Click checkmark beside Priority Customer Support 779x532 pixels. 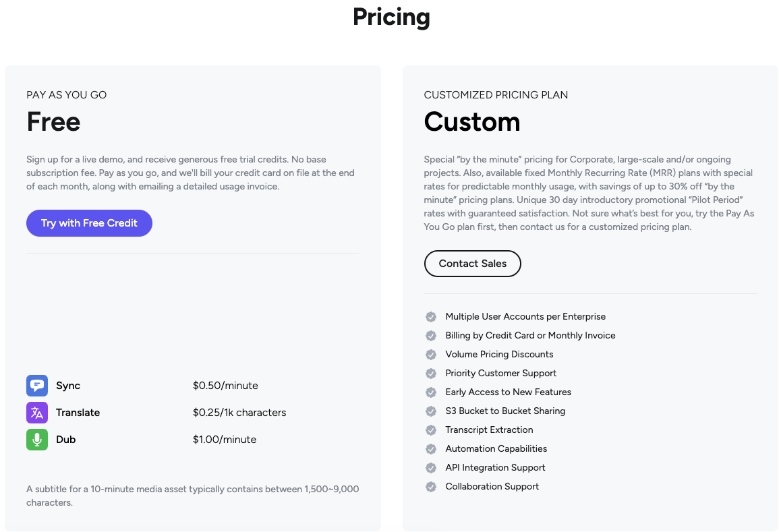coord(431,374)
